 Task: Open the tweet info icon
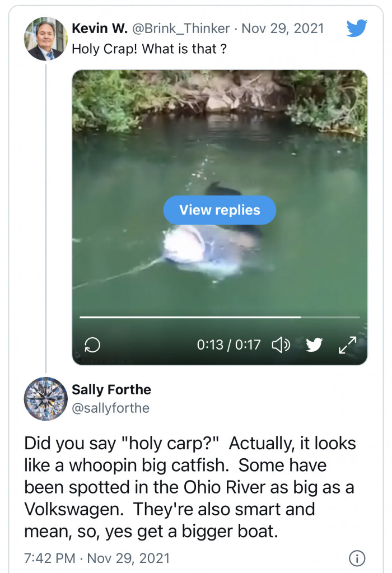(x=357, y=558)
